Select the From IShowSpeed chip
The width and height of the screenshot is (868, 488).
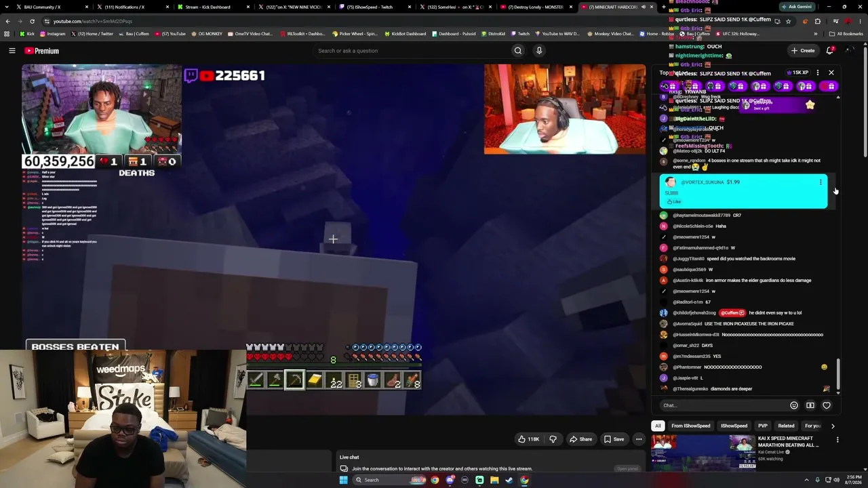point(691,426)
